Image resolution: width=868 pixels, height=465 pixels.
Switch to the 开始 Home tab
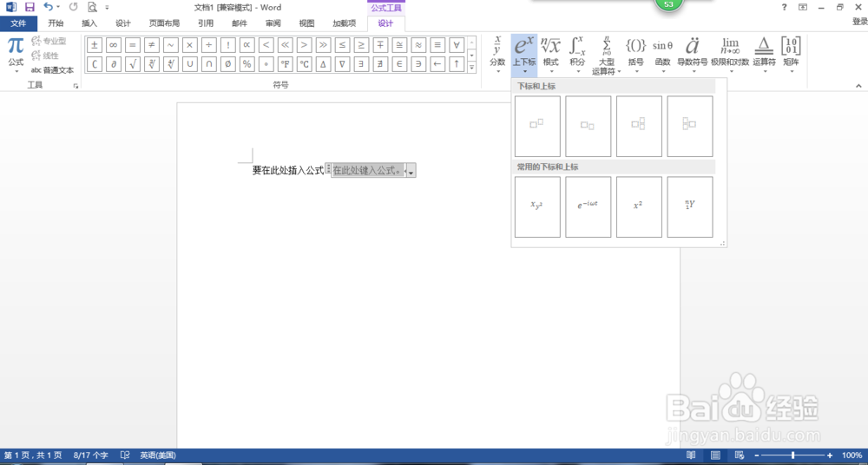pos(56,23)
